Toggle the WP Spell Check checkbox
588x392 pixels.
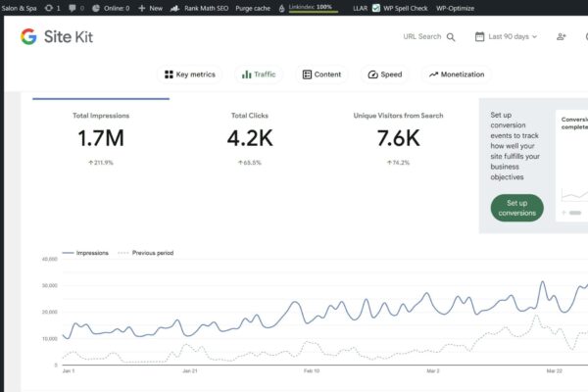(376, 7)
